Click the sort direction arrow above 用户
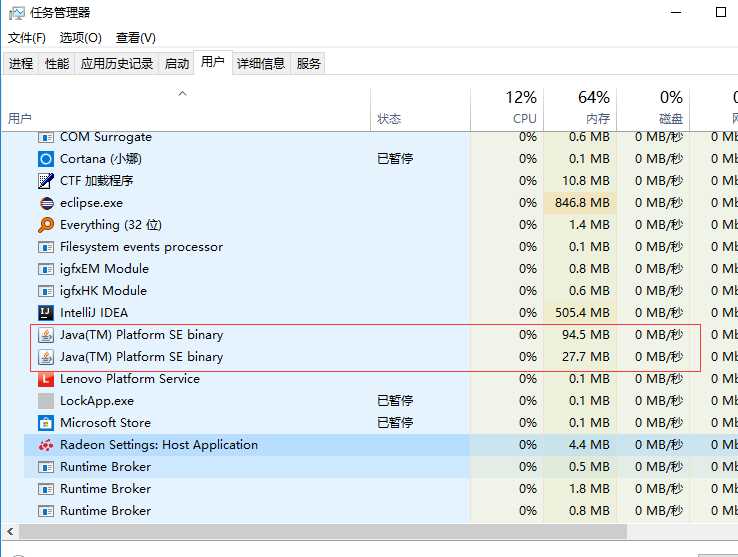Screen dimensions: 738x557 183,93
